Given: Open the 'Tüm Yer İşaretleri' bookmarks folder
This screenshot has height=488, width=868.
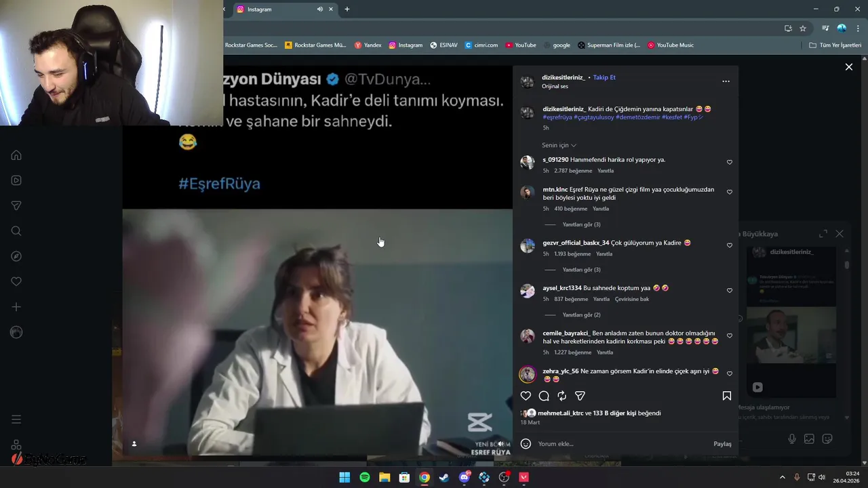Looking at the screenshot, I should point(835,45).
